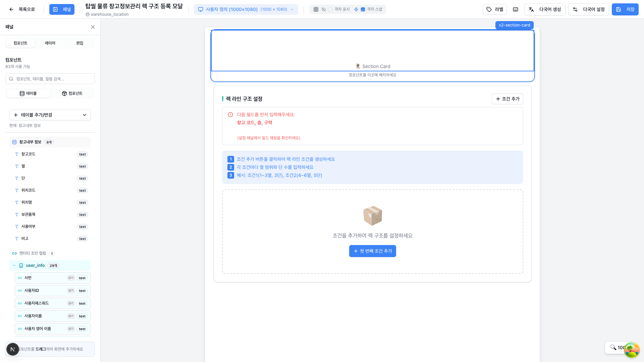Open 다국어 설정 settings
This screenshot has width=644, height=362.
click(x=589, y=9)
